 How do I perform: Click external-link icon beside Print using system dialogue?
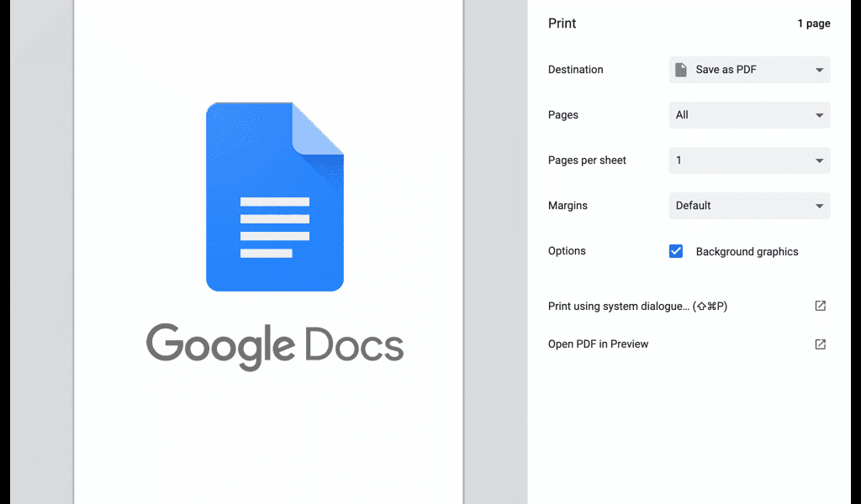[821, 306]
